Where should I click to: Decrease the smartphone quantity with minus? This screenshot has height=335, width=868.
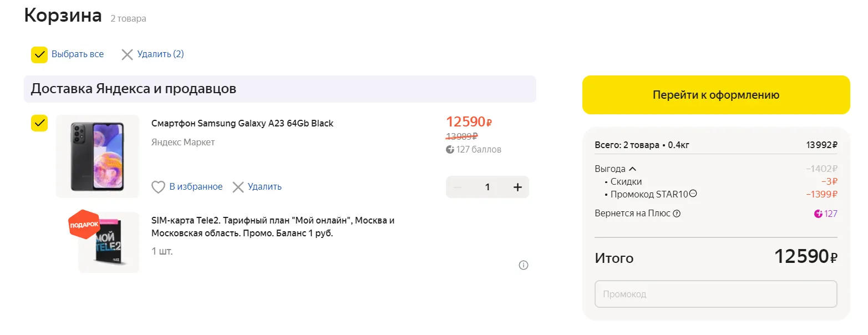tap(458, 187)
